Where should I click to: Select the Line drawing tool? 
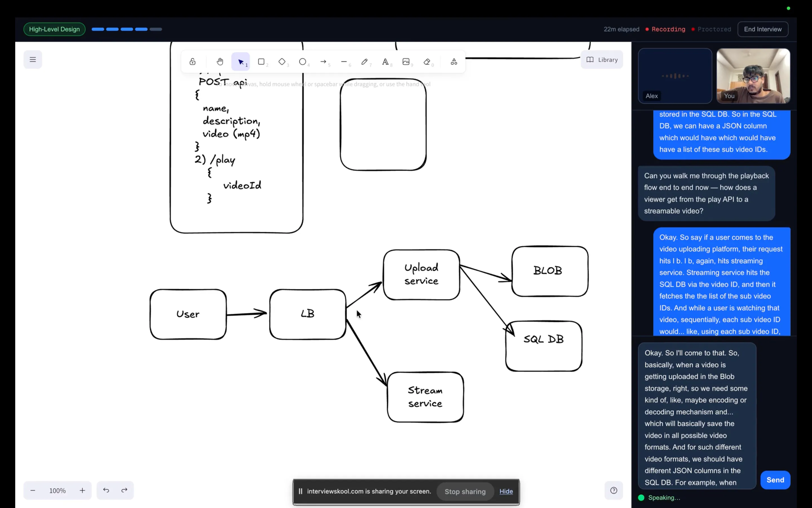(x=344, y=62)
